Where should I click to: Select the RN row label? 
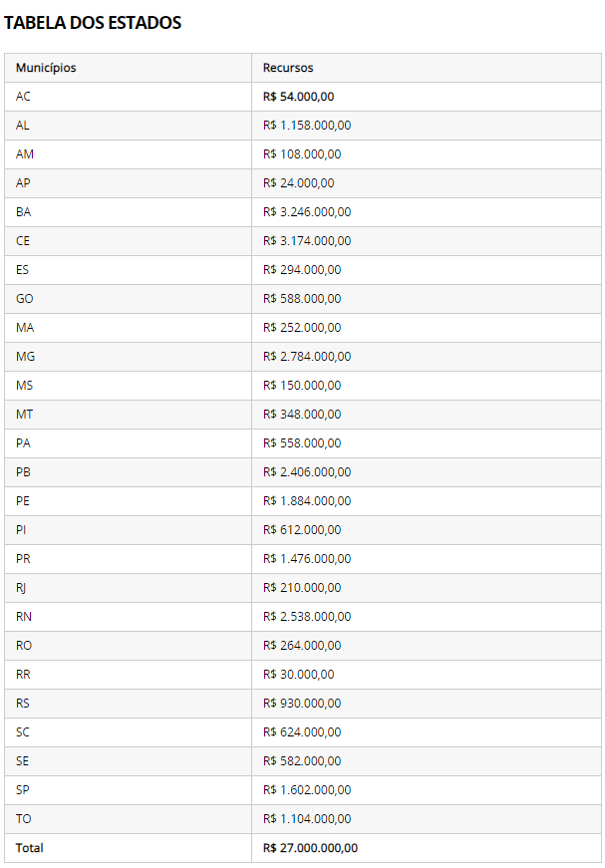[24, 617]
